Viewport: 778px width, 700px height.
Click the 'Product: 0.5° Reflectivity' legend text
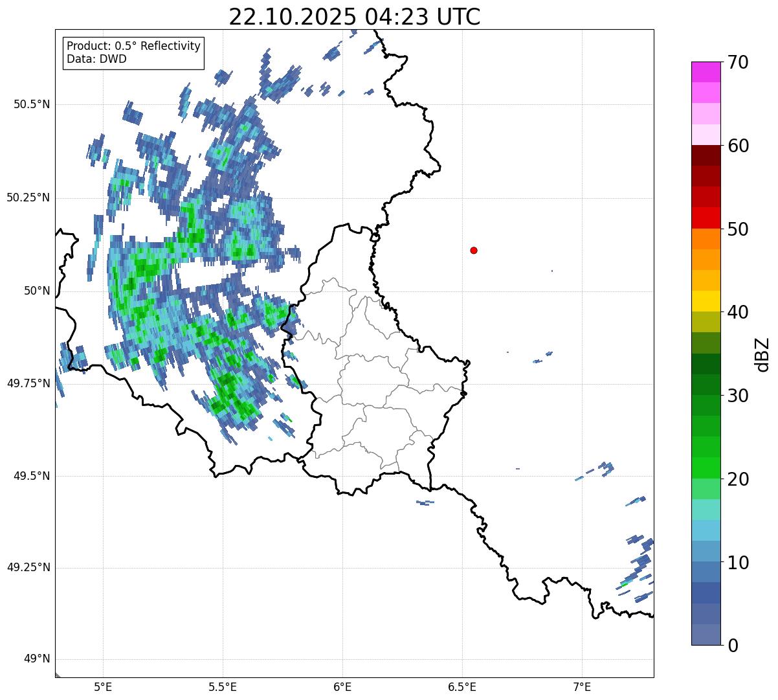[x=133, y=46]
